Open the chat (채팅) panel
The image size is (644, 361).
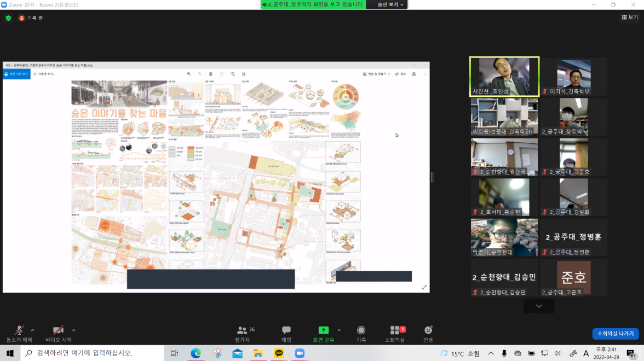coord(286,333)
